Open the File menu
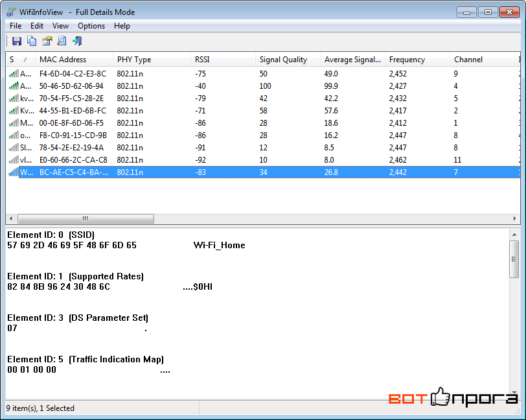Image resolution: width=526 pixels, height=420 pixels. coord(16,26)
